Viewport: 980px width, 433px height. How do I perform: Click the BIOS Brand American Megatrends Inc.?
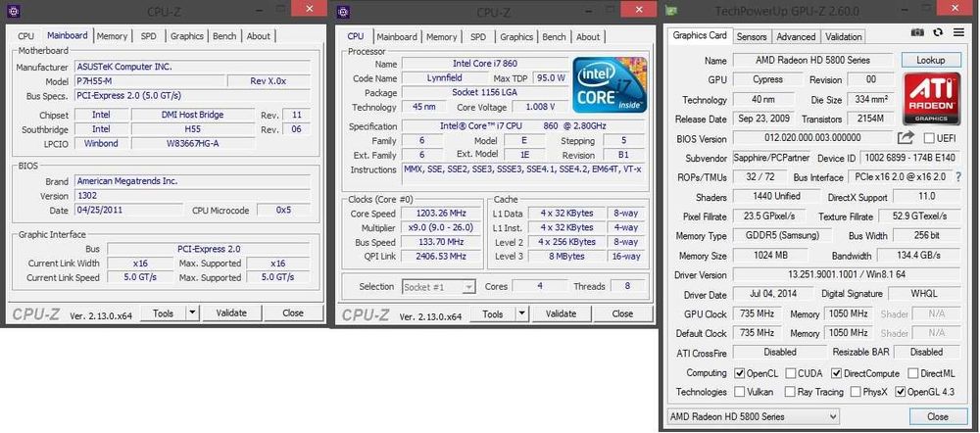tap(192, 181)
